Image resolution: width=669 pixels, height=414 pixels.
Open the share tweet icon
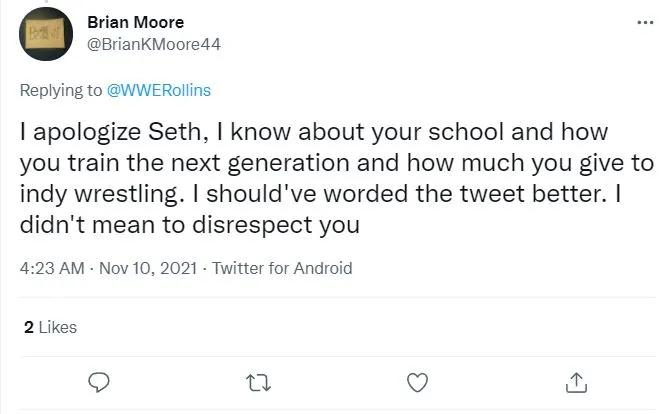(x=577, y=381)
